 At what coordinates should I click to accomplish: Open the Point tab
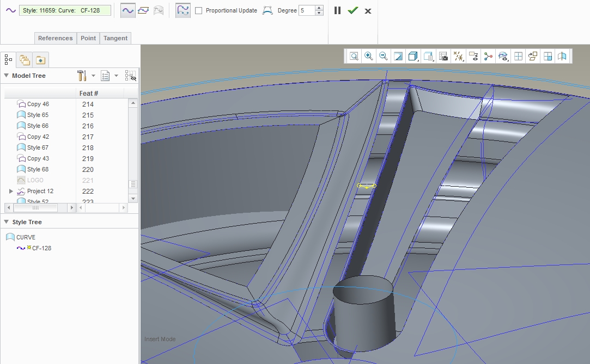tap(88, 38)
